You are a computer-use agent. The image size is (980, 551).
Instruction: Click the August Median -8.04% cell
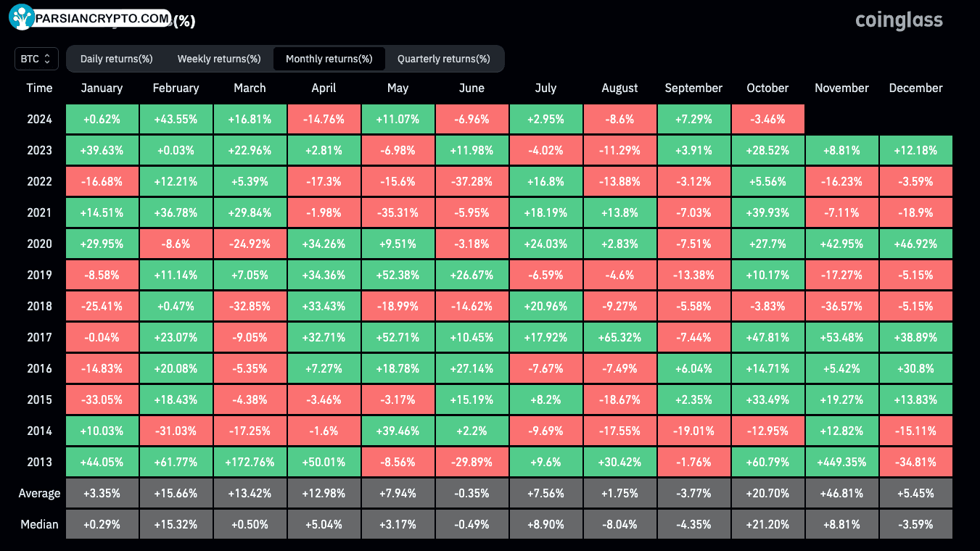point(619,524)
